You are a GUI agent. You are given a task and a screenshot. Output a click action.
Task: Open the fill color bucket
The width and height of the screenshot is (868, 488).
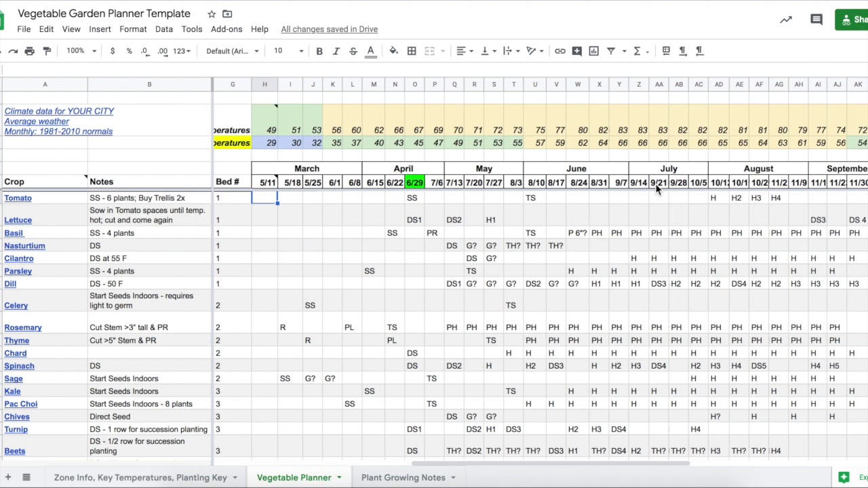[393, 51]
